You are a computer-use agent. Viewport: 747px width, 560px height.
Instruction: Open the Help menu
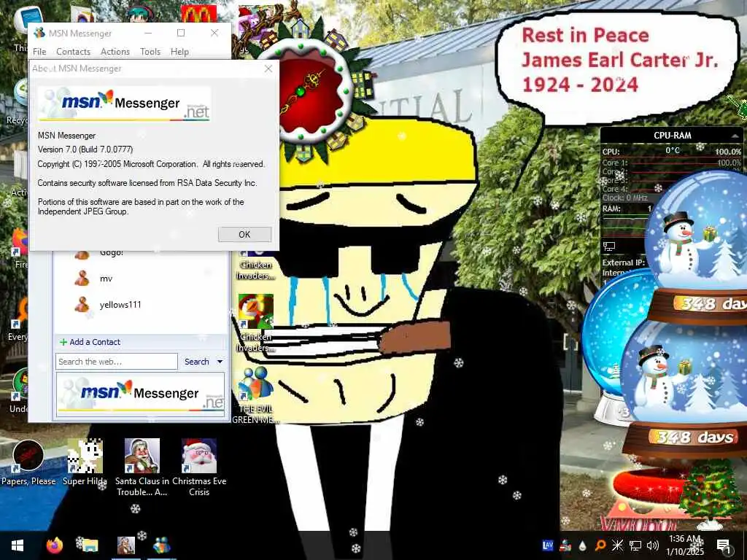179,52
